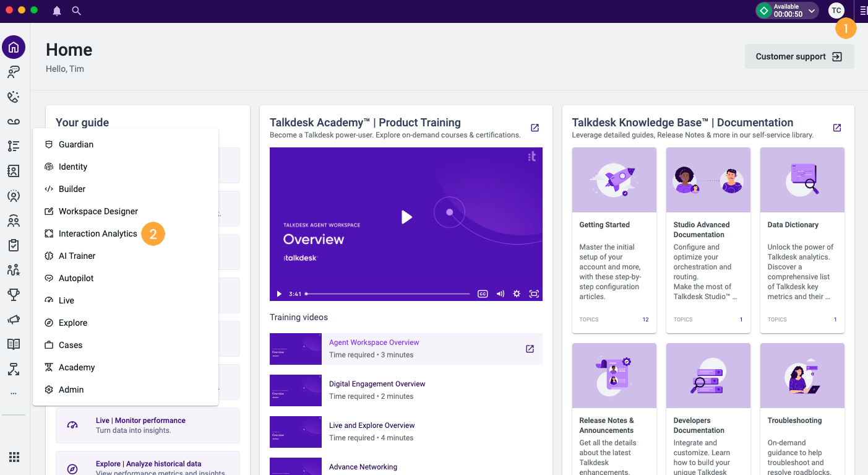Select Guardian from the apps menu

pyautogui.click(x=126, y=144)
